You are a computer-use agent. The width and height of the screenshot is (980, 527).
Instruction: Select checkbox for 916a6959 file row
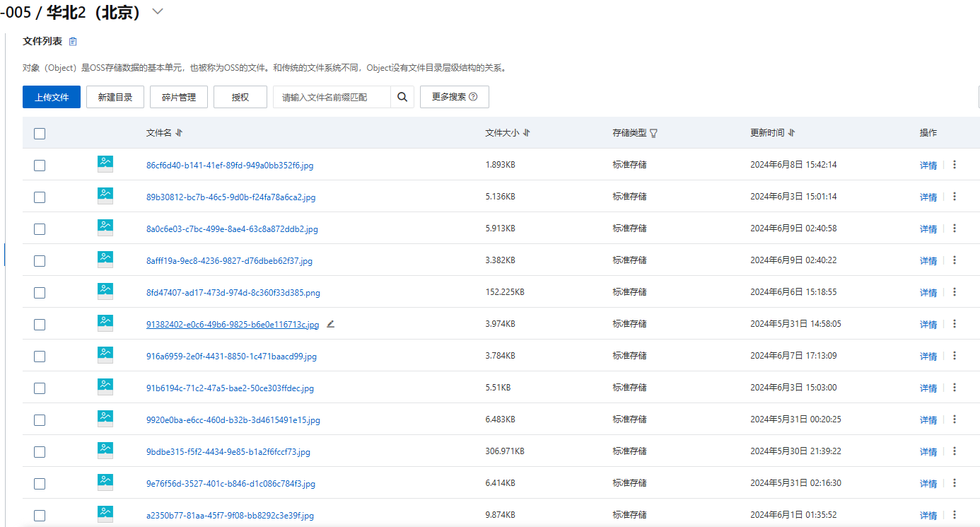40,357
